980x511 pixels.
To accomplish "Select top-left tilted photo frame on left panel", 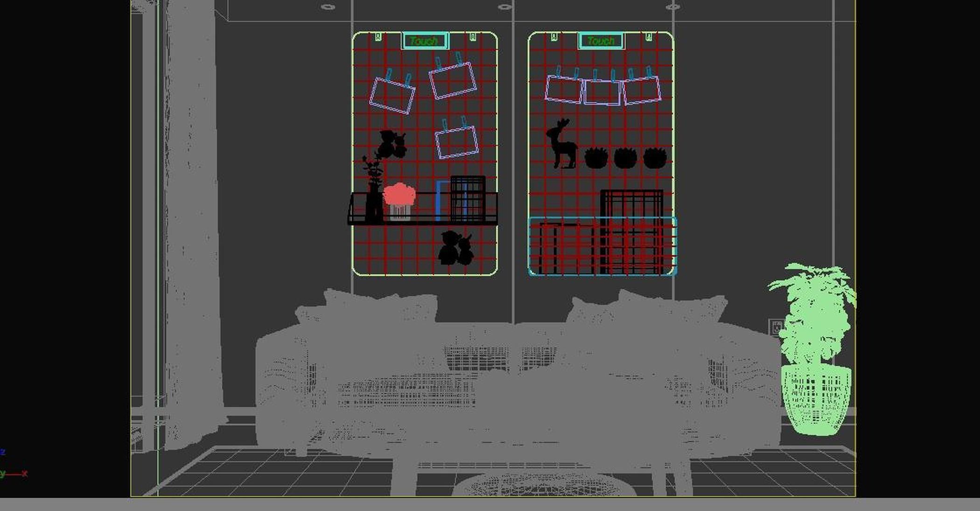I will [392, 96].
